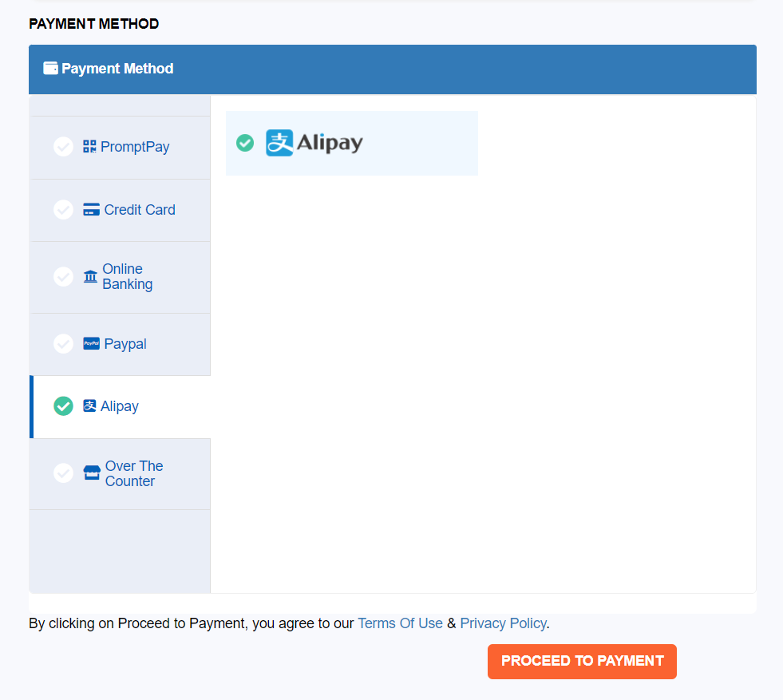Click the Payment Method blue header title
The height and width of the screenshot is (700, 783).
[117, 69]
